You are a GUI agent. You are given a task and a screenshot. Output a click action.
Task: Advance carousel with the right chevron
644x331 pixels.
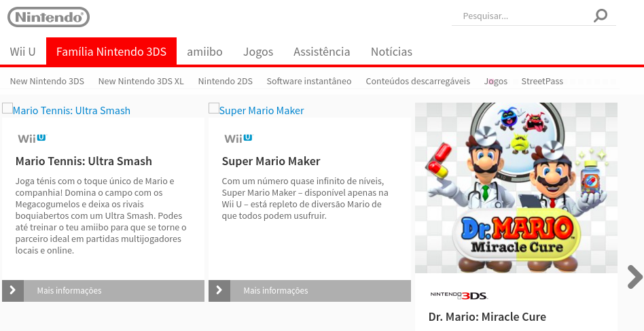pyautogui.click(x=634, y=277)
